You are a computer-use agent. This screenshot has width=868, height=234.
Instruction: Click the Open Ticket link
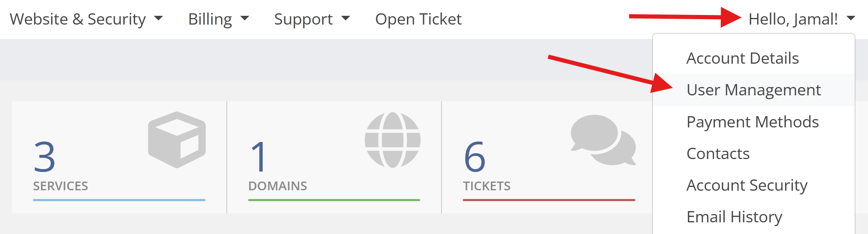coord(418,19)
